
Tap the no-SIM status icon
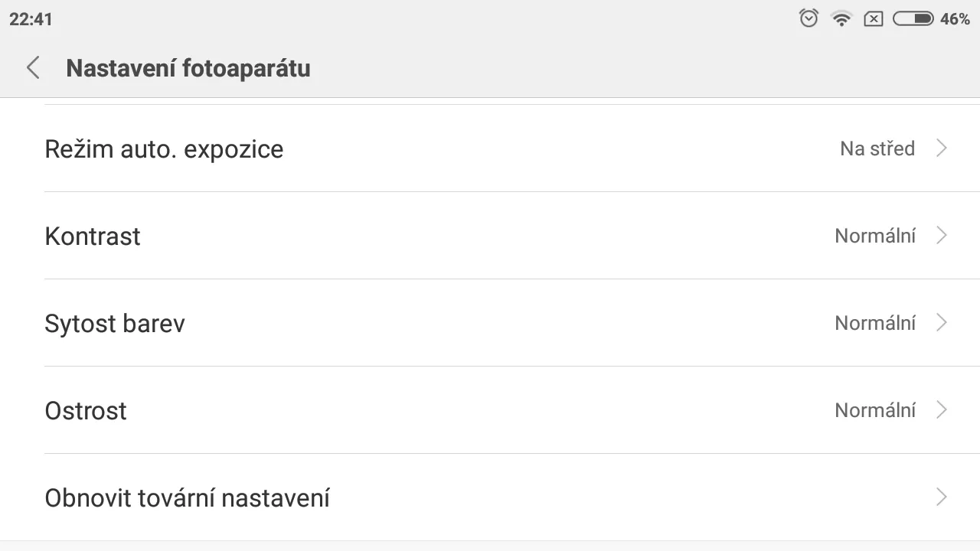coord(874,19)
